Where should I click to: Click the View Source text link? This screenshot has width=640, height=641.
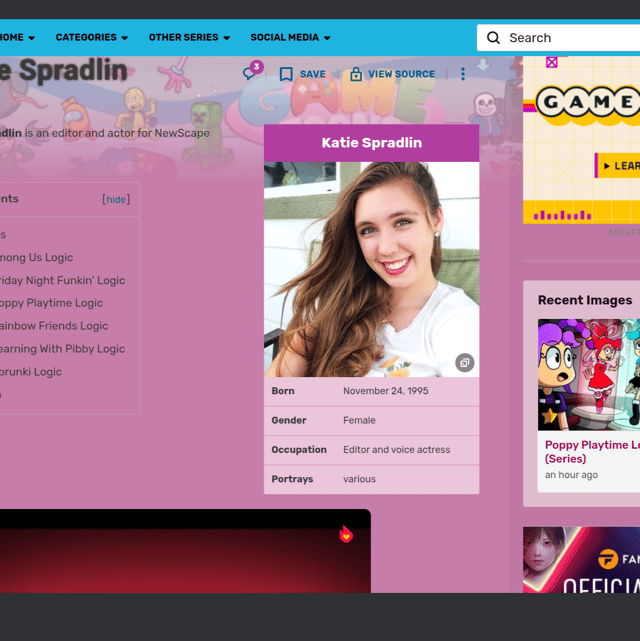tap(401, 74)
